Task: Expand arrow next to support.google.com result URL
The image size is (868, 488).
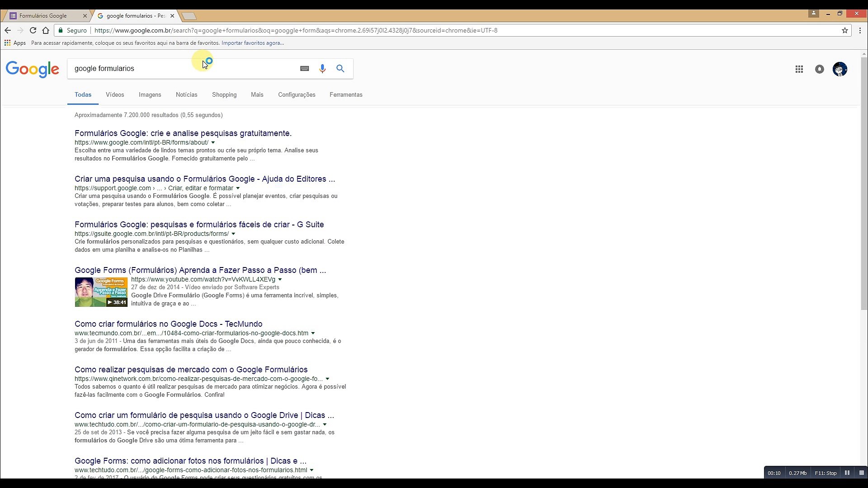Action: pyautogui.click(x=238, y=188)
